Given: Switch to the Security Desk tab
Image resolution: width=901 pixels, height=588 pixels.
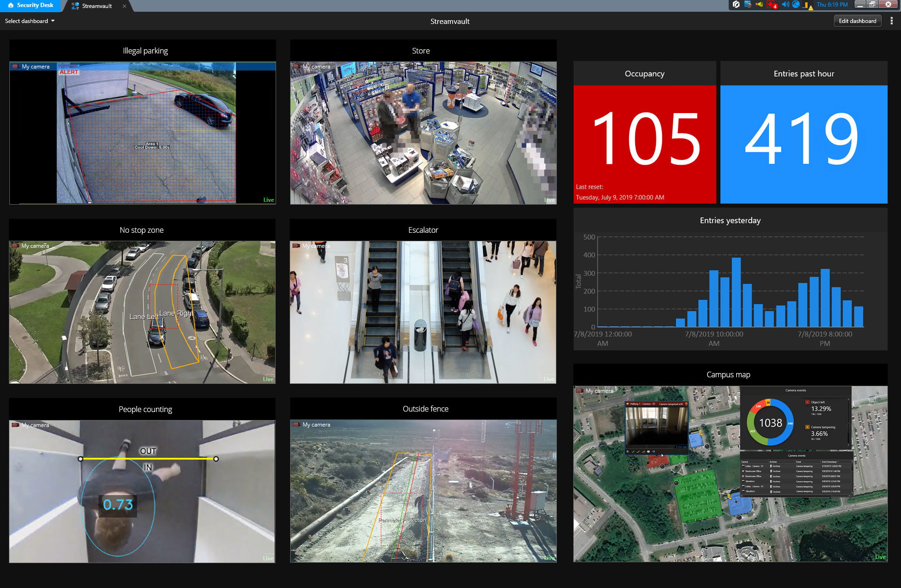Looking at the screenshot, I should click(31, 6).
